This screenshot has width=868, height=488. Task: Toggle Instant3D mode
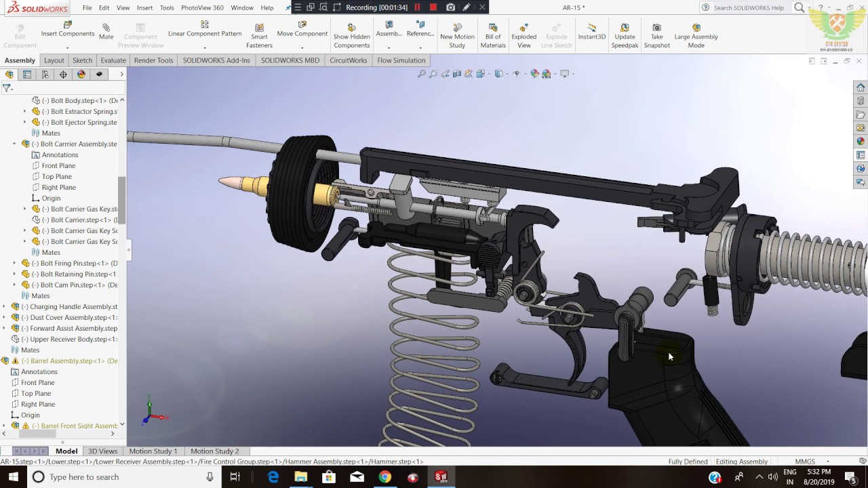(x=592, y=32)
